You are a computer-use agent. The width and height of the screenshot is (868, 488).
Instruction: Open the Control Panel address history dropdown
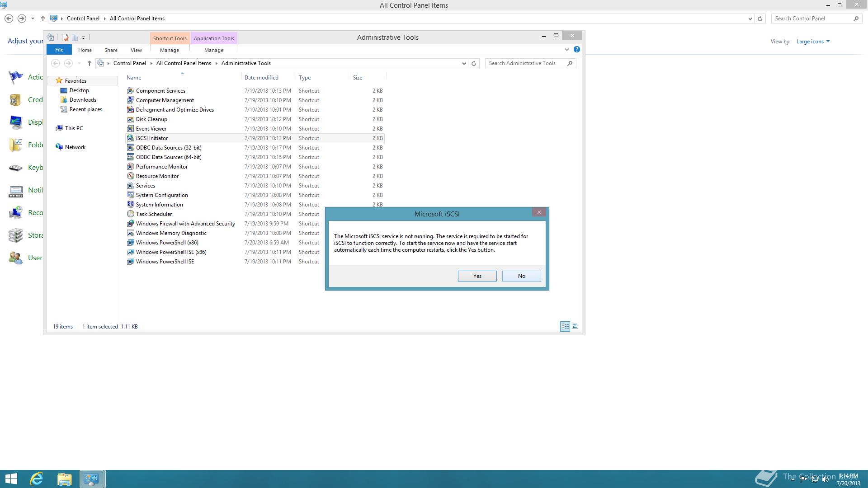(x=750, y=19)
